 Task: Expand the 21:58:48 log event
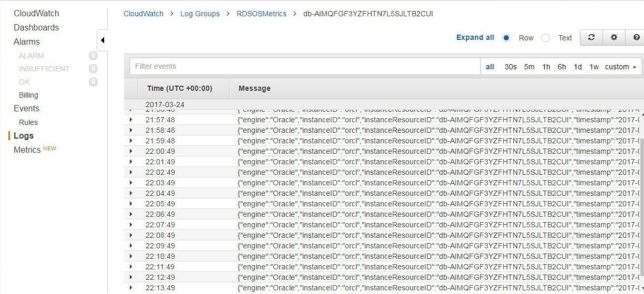tap(131, 130)
